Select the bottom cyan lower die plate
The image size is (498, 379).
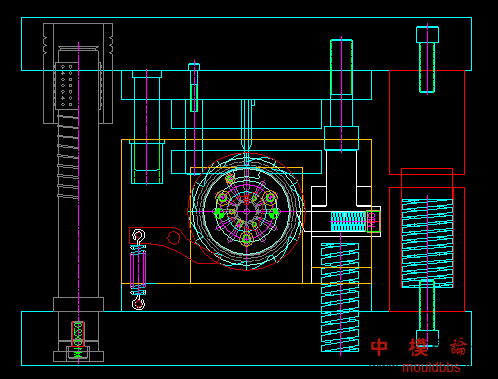pos(246,338)
